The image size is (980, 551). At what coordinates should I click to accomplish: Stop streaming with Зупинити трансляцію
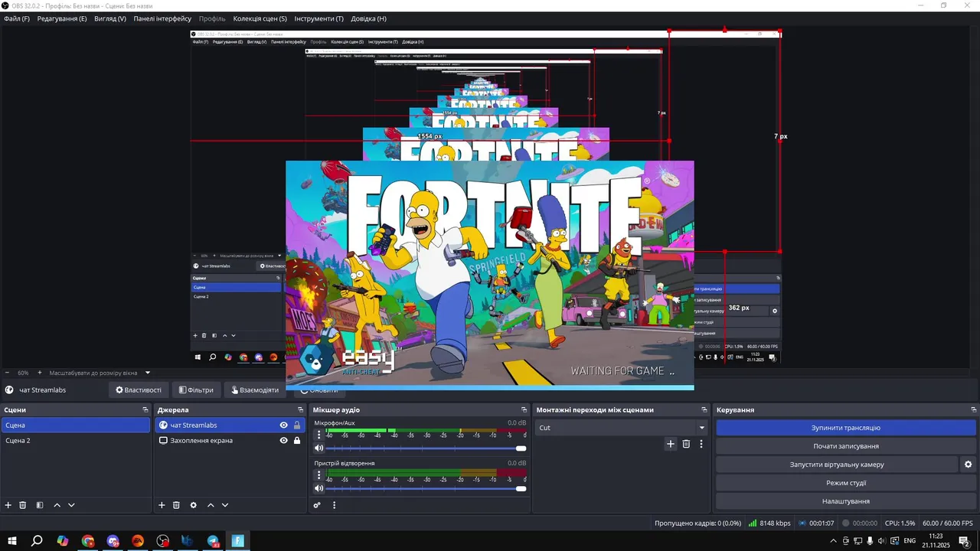pos(846,428)
